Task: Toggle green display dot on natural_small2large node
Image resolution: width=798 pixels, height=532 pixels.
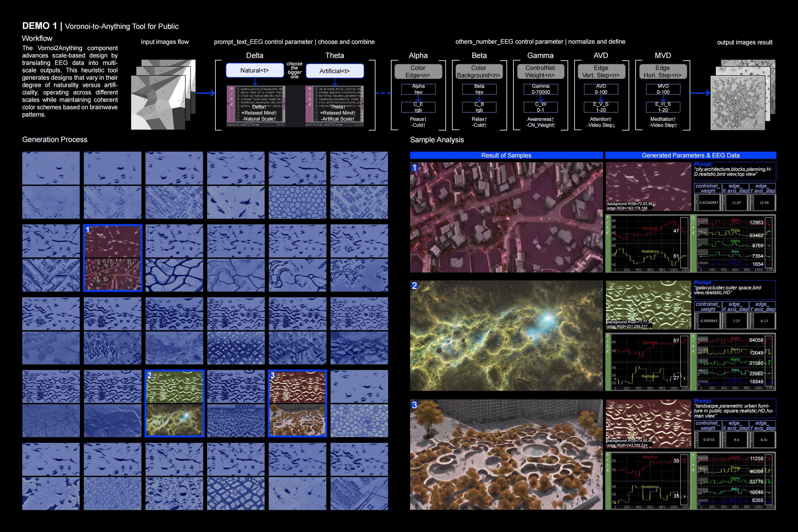Action: (x=280, y=124)
